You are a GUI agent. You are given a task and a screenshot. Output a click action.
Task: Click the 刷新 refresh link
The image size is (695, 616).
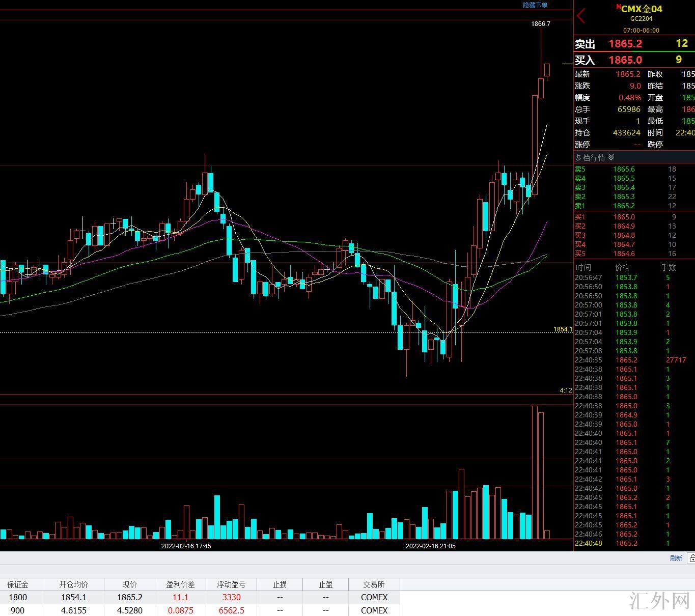(x=676, y=558)
